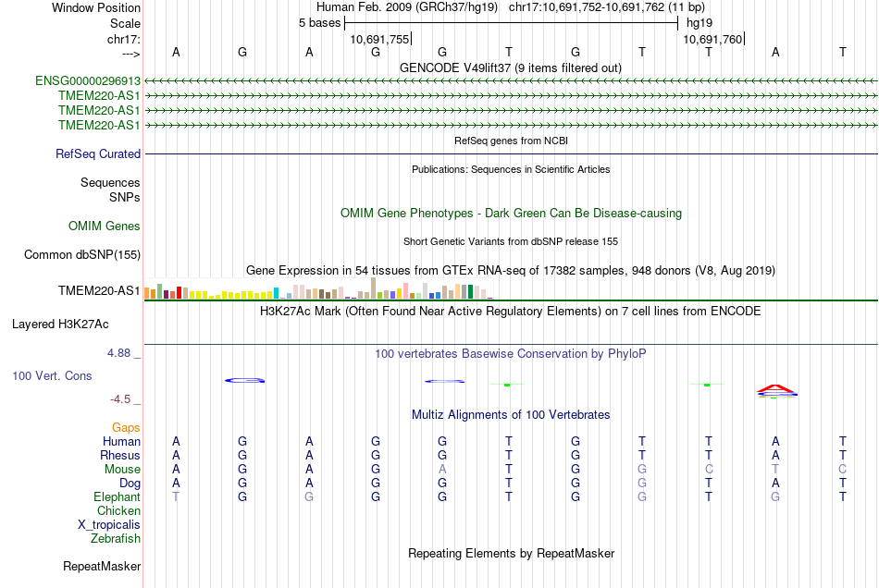
Task: Select the X_tropicalis species row label
Action: coord(109,525)
